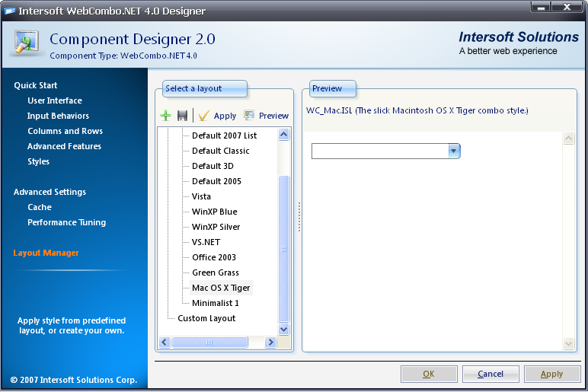Screen dimensions: 588x392
Task: Select the Custom Layout tree node
Action: [x=206, y=318]
